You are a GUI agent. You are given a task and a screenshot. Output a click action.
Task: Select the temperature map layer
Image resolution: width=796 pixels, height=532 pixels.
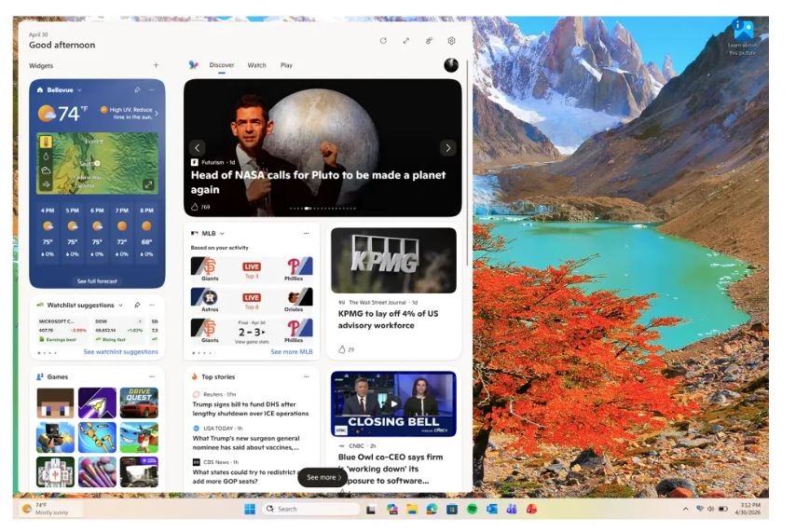click(x=47, y=143)
